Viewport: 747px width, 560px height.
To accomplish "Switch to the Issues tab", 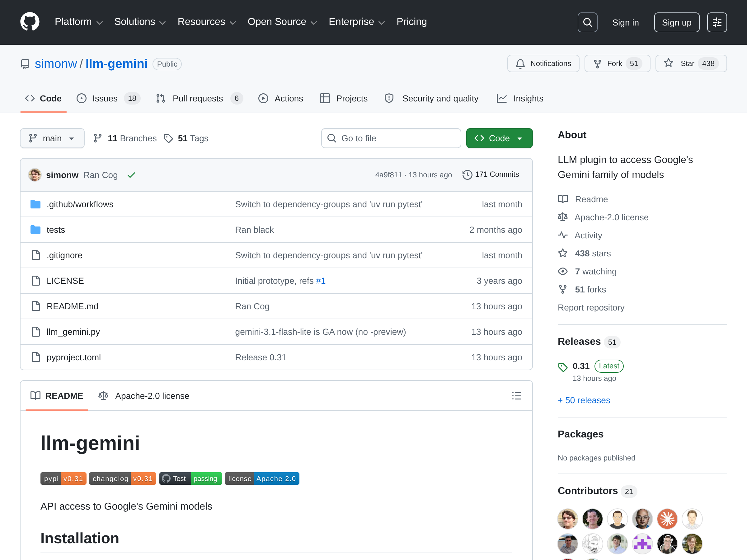I will pos(108,98).
